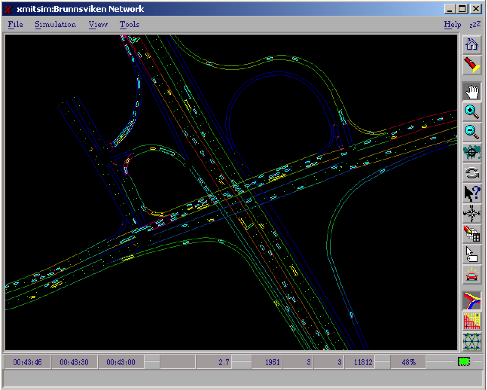The width and height of the screenshot is (487, 390).
Task: Select the red flashlight find tool
Action: coord(472,65)
